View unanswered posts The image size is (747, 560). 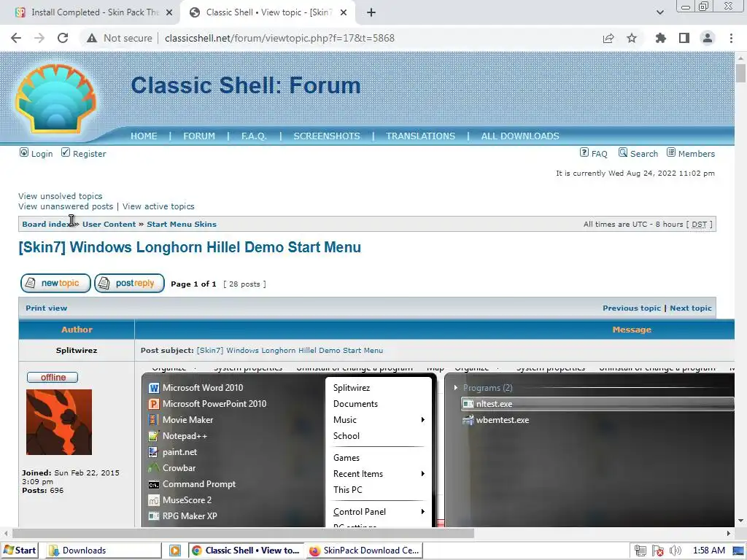click(66, 206)
